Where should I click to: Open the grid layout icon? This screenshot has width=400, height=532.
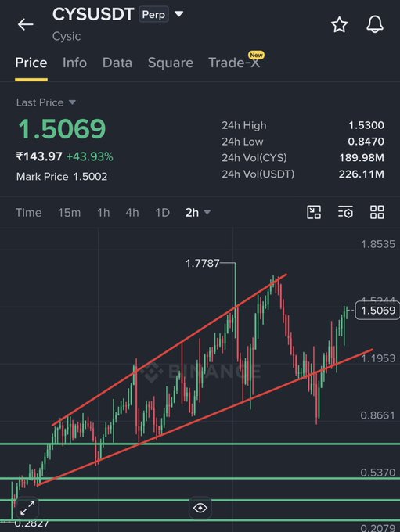pos(377,212)
